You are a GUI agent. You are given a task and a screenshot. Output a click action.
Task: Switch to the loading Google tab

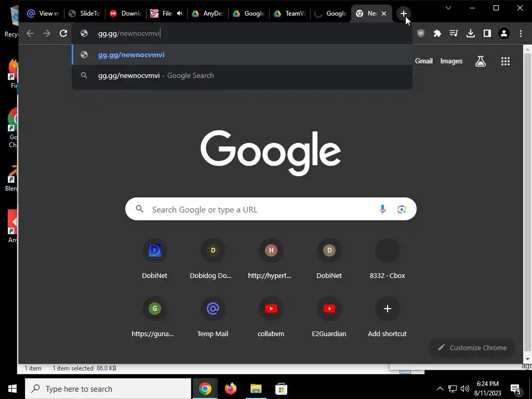click(331, 14)
